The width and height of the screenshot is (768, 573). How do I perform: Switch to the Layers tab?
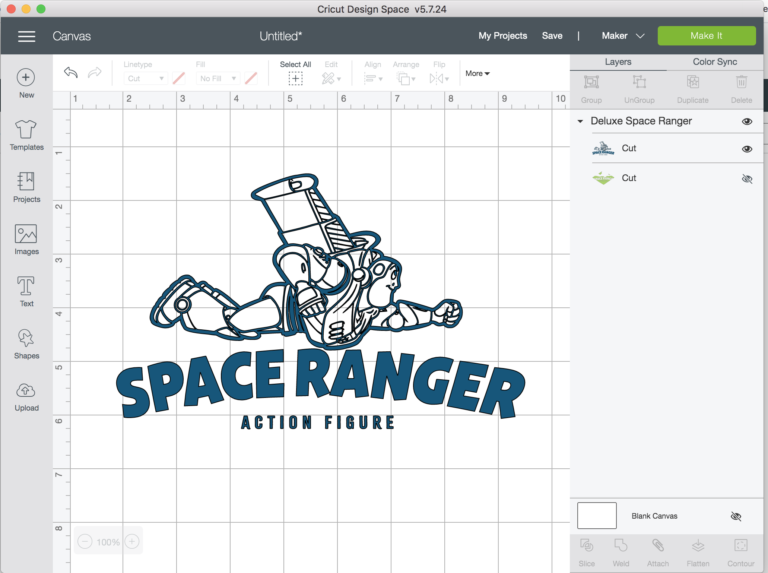coord(618,62)
